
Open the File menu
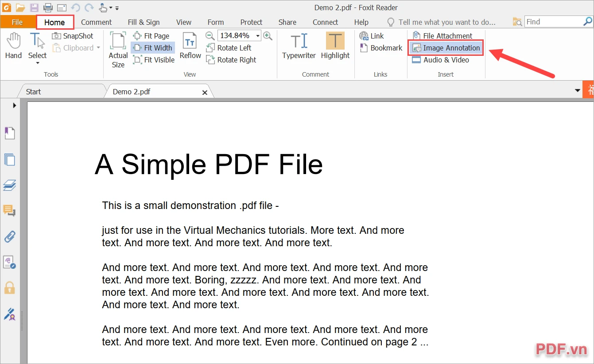pyautogui.click(x=17, y=22)
